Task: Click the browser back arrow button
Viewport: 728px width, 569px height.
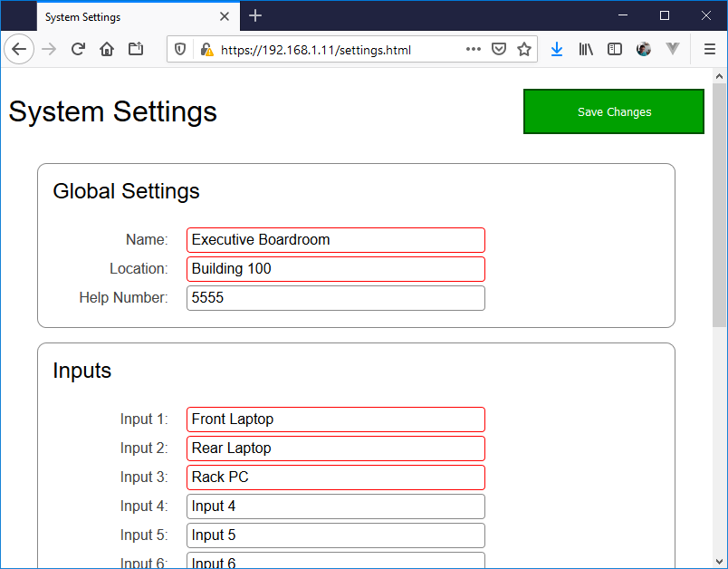Action: (x=19, y=49)
